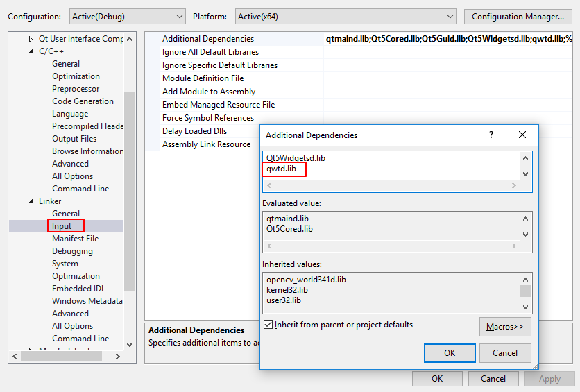Select Code Generation under C/C++
The image size is (580, 392).
83,101
